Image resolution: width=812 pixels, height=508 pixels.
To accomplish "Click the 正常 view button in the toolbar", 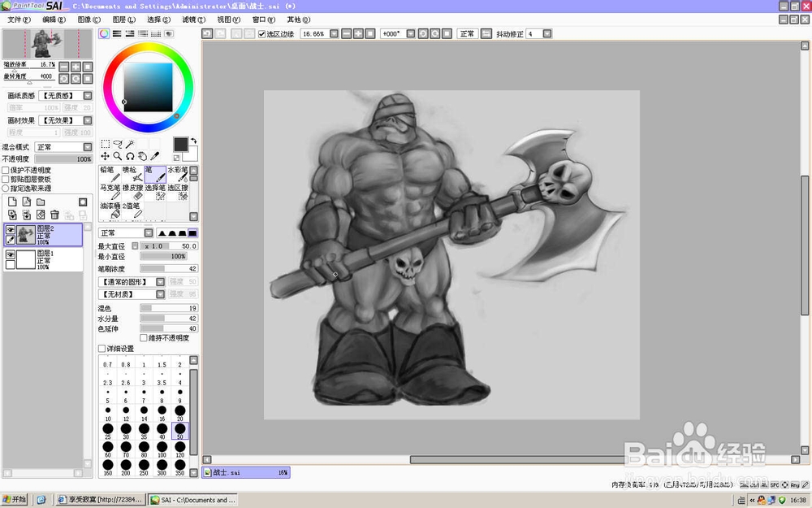I will pos(467,33).
